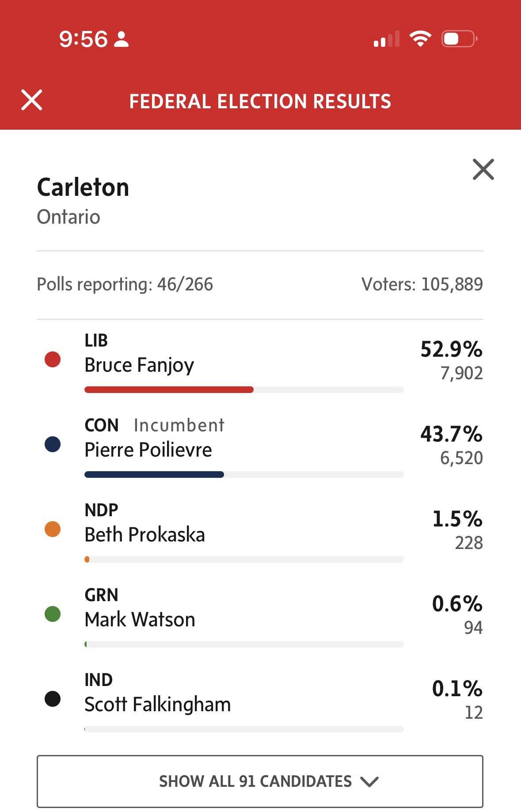
Task: Tap the Wi-Fi status icon
Action: (x=420, y=39)
